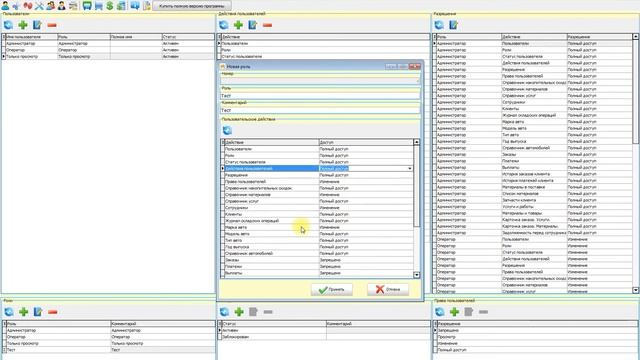Add a new user right entry
Image resolution: width=640 pixels, height=360 pixels.
point(454,312)
